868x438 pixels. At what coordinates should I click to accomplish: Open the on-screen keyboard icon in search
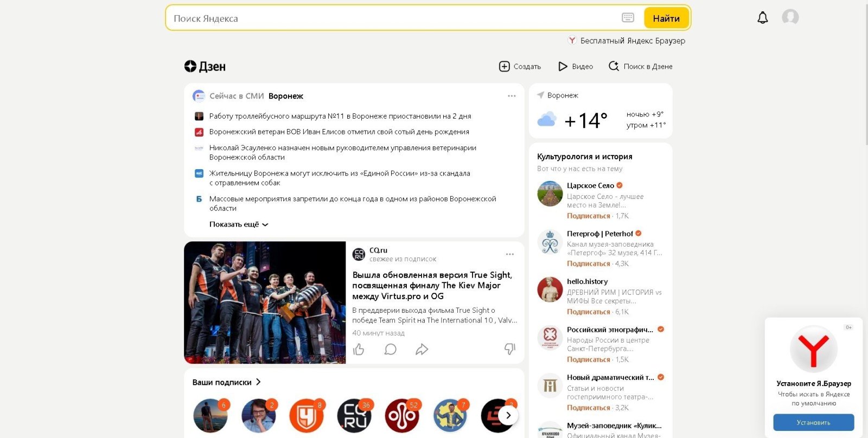point(628,18)
